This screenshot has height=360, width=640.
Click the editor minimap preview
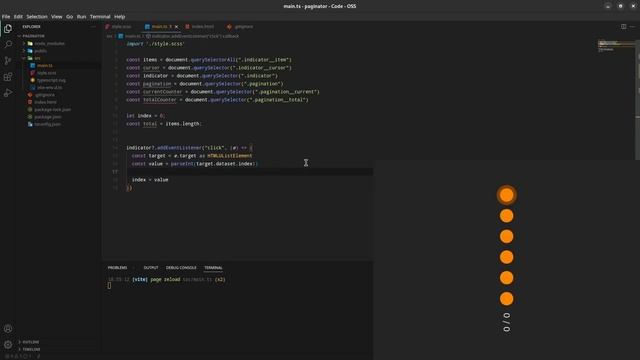(x=616, y=46)
